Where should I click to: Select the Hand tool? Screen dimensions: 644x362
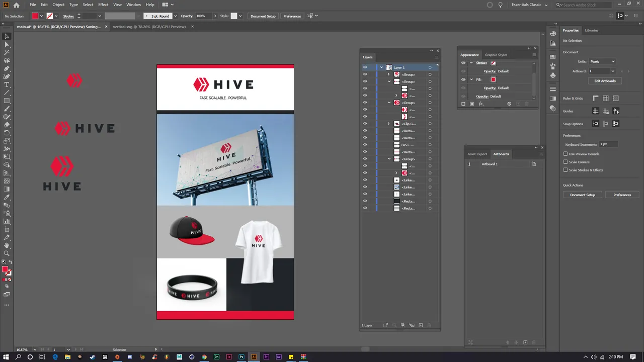tap(7, 245)
